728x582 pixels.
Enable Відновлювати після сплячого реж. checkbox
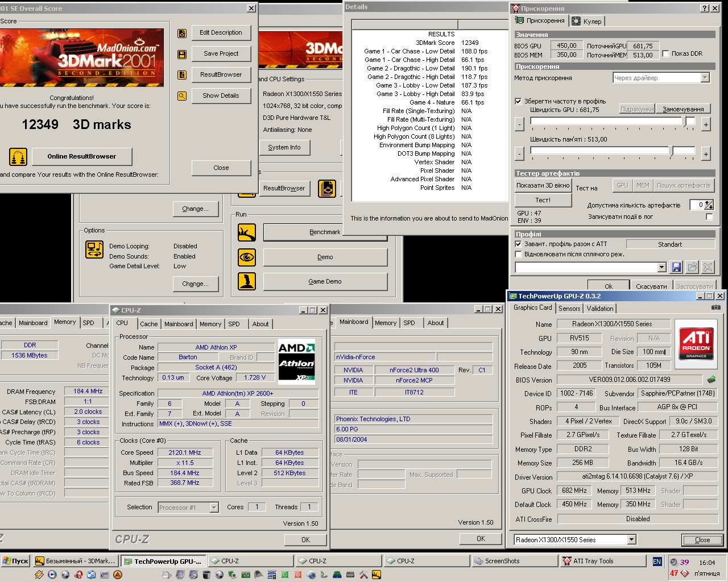pos(518,254)
